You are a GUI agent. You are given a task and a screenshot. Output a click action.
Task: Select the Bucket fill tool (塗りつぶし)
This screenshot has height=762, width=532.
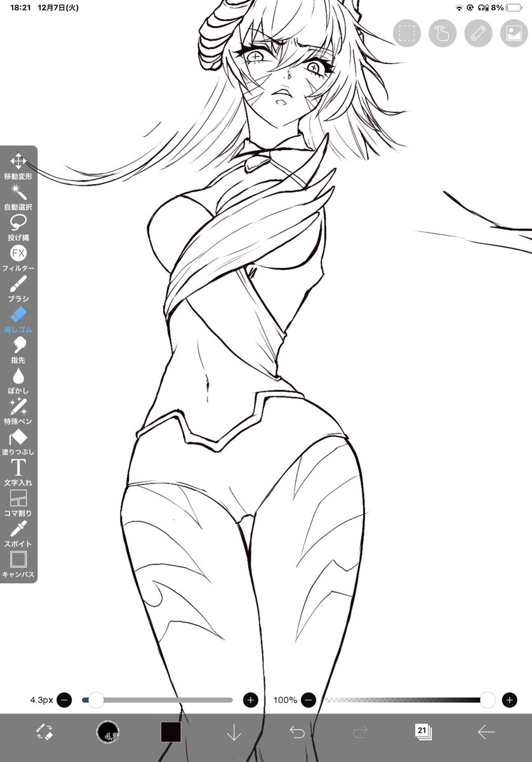coord(18,442)
